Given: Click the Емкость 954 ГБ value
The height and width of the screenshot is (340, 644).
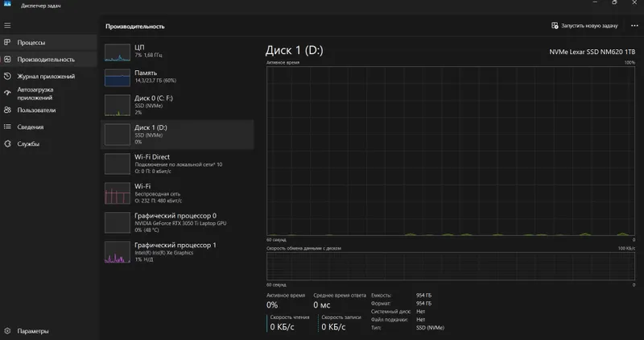Looking at the screenshot, I should (x=424, y=295).
